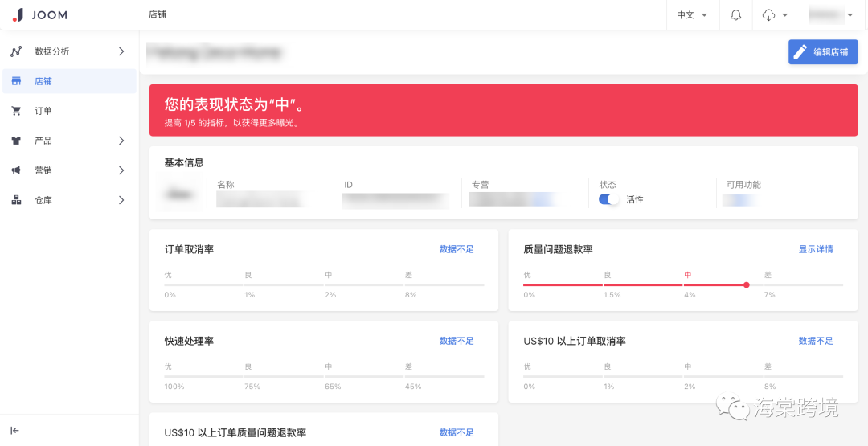This screenshot has height=446, width=868.
Task: Go to 订单 in the sidebar
Action: click(x=69, y=111)
